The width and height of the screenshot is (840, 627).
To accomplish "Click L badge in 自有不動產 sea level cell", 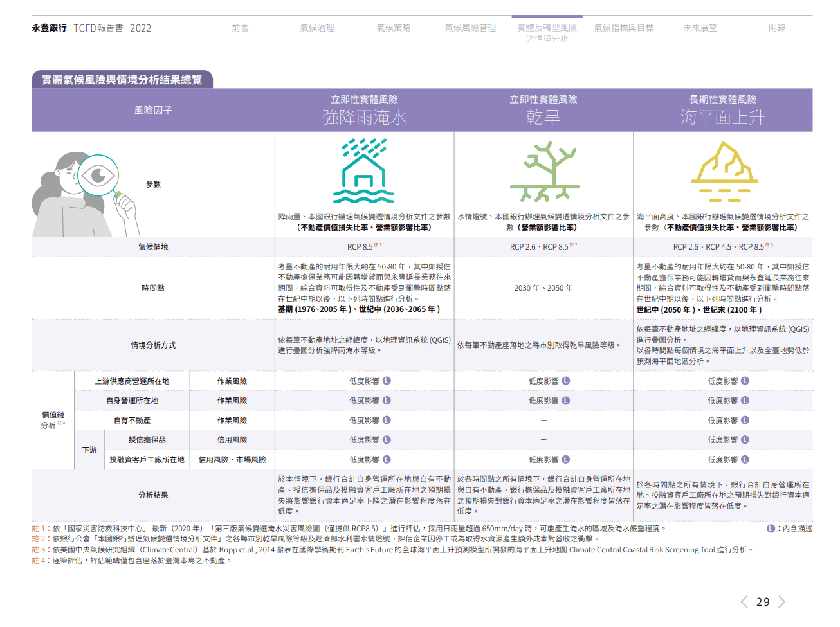I will pos(745,421).
